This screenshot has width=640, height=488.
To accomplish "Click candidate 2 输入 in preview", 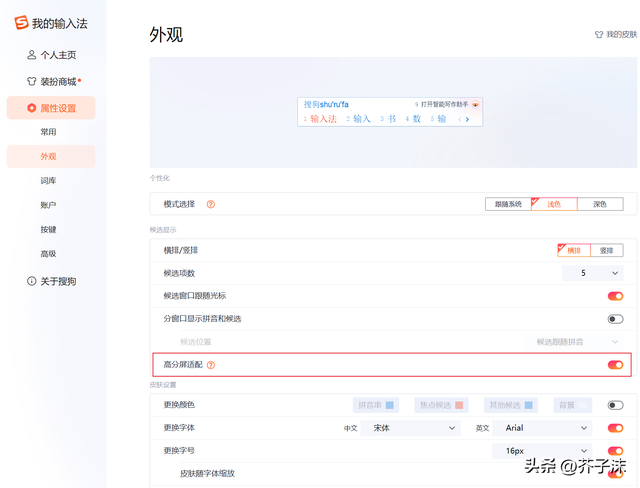I will click(358, 119).
